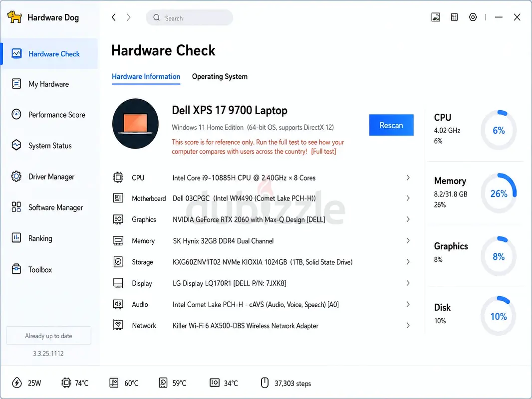The height and width of the screenshot is (399, 532).
Task: Expand the Storage row chevron
Action: pyautogui.click(x=408, y=262)
